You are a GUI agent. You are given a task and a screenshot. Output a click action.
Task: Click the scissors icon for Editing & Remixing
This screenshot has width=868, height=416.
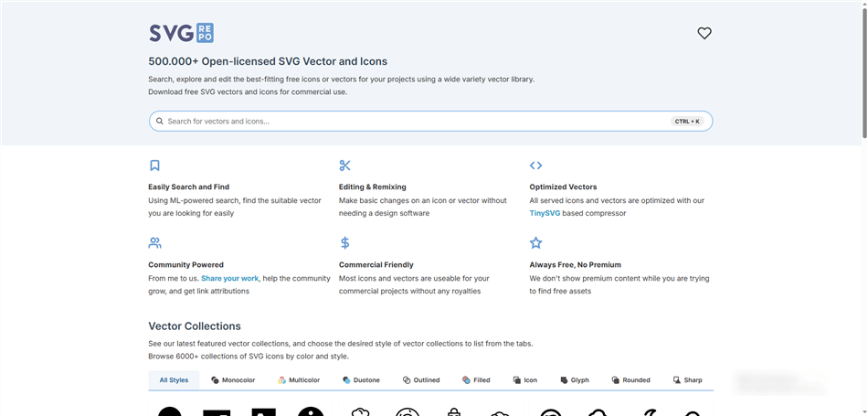(x=344, y=165)
